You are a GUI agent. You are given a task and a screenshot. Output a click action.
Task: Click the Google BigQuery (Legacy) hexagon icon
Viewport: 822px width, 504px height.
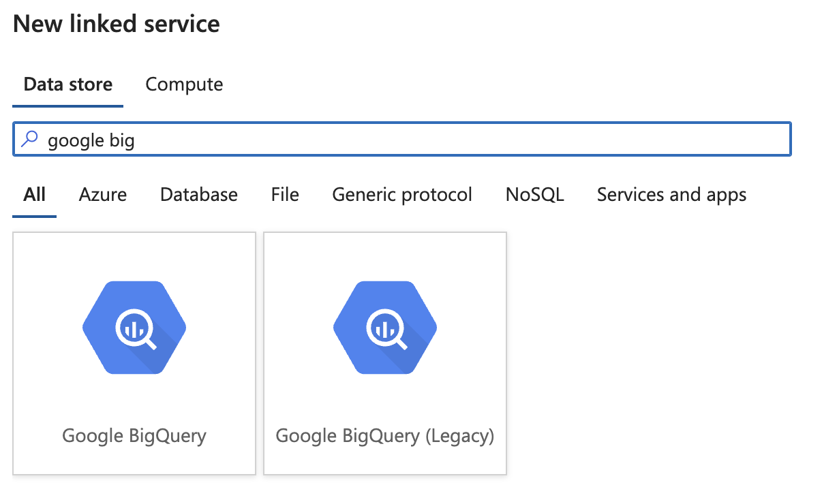point(385,328)
